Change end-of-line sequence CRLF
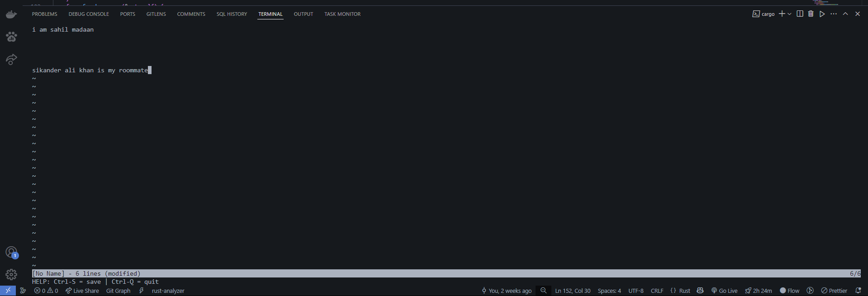This screenshot has width=868, height=296. click(657, 291)
